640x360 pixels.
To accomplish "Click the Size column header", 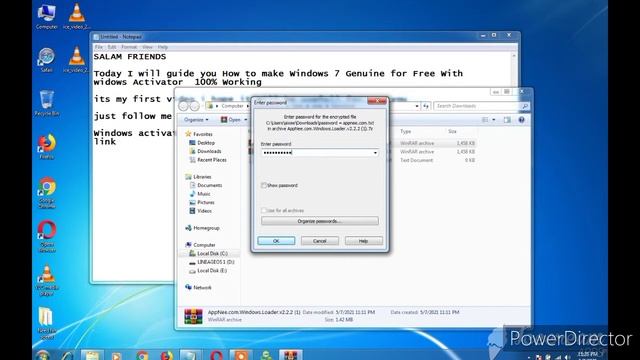I will click(x=452, y=131).
